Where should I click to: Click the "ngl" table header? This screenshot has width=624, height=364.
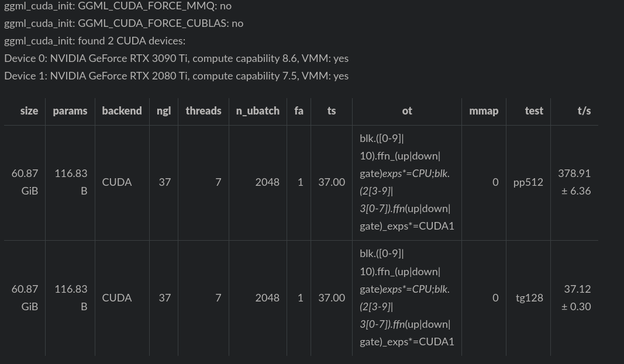(164, 110)
